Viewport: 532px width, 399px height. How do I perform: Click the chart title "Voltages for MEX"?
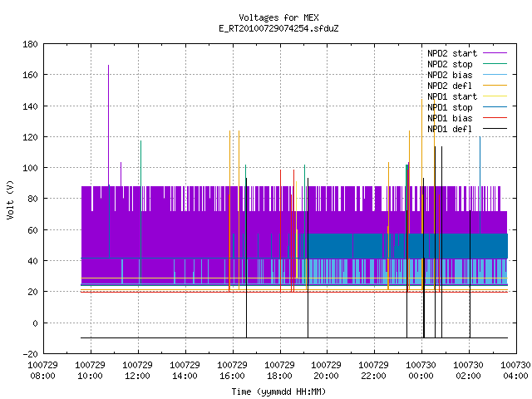click(x=278, y=17)
